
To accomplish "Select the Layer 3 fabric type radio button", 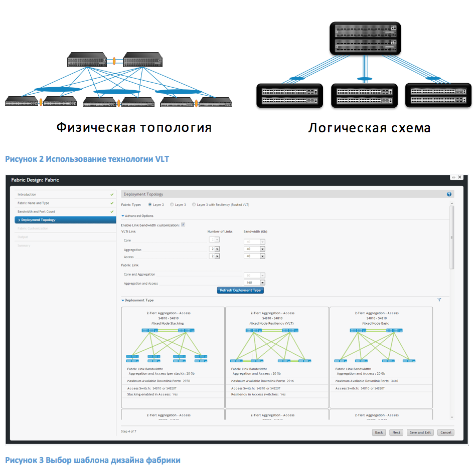I will point(171,204).
